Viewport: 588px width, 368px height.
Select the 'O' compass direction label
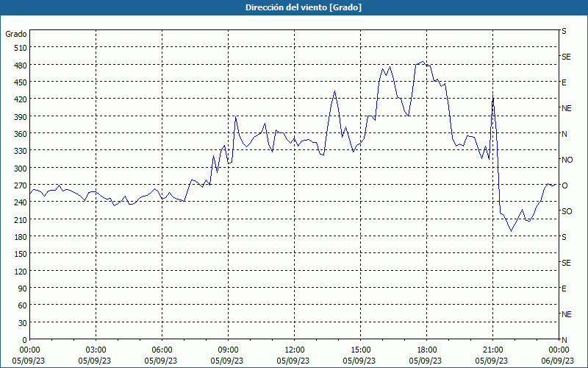pyautogui.click(x=564, y=185)
